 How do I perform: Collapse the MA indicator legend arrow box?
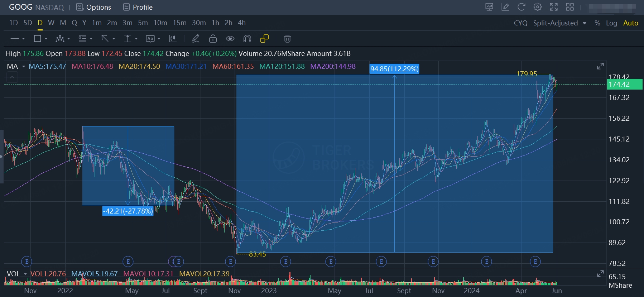[12, 77]
